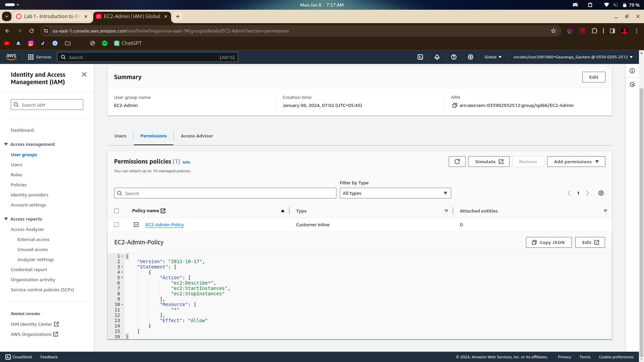644x362 pixels.
Task: Click the refresh permissions policies button
Action: [457, 162]
